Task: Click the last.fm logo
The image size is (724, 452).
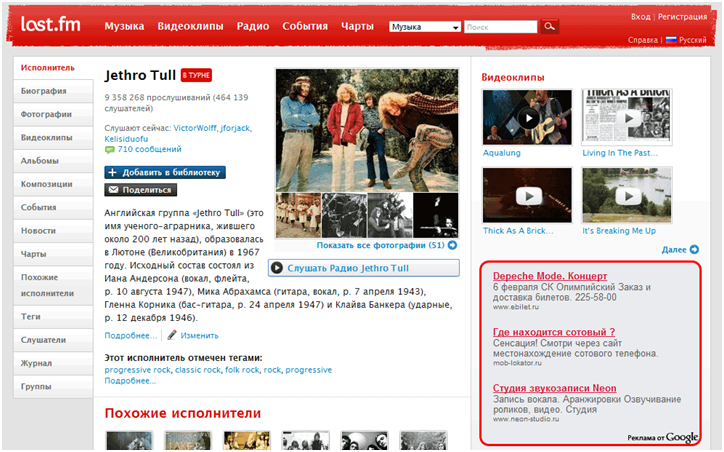Action: pyautogui.click(x=50, y=24)
